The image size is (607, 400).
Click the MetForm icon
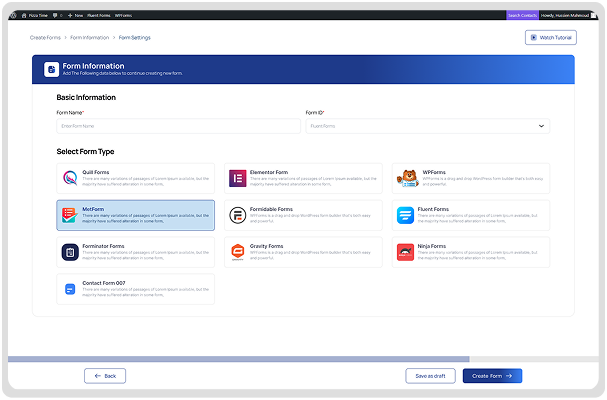pos(70,215)
